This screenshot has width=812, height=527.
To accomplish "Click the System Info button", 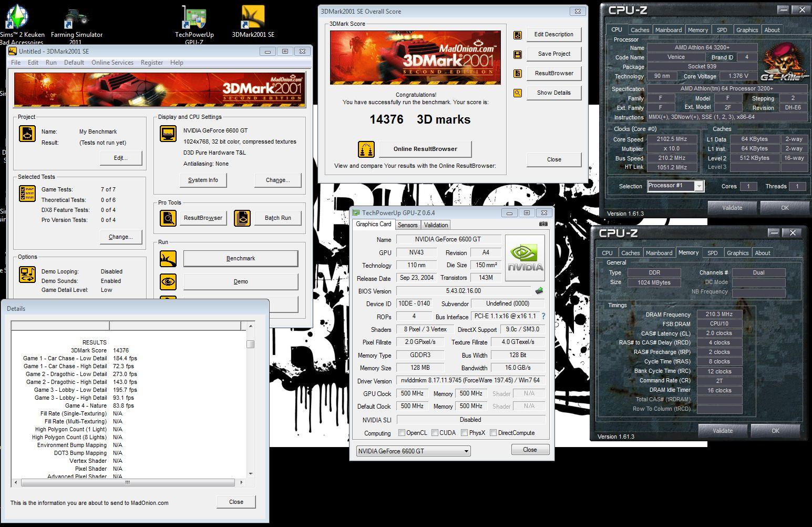I will 203,180.
